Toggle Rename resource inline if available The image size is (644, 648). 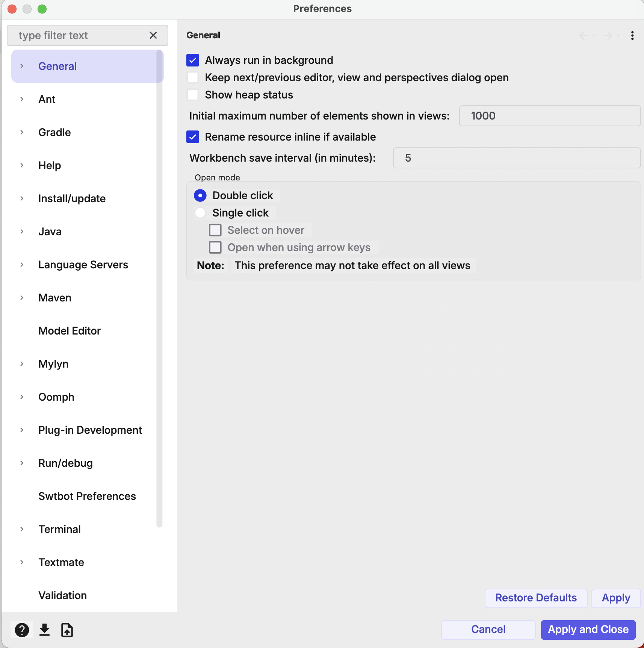pos(193,137)
